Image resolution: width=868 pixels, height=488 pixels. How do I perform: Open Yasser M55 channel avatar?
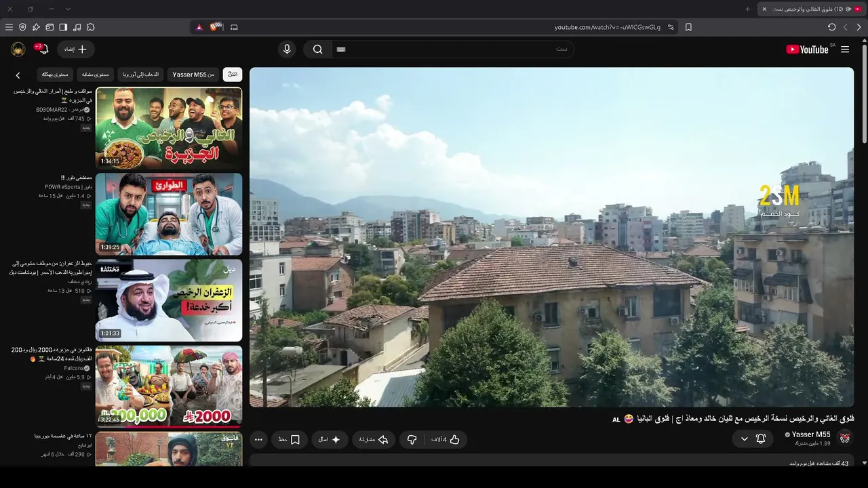pyautogui.click(x=845, y=439)
